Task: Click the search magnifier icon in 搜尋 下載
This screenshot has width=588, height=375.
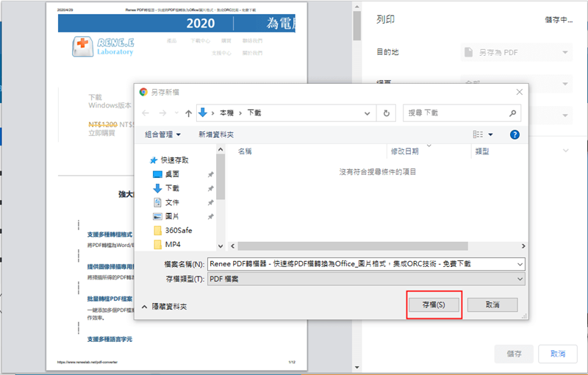Action: [512, 113]
